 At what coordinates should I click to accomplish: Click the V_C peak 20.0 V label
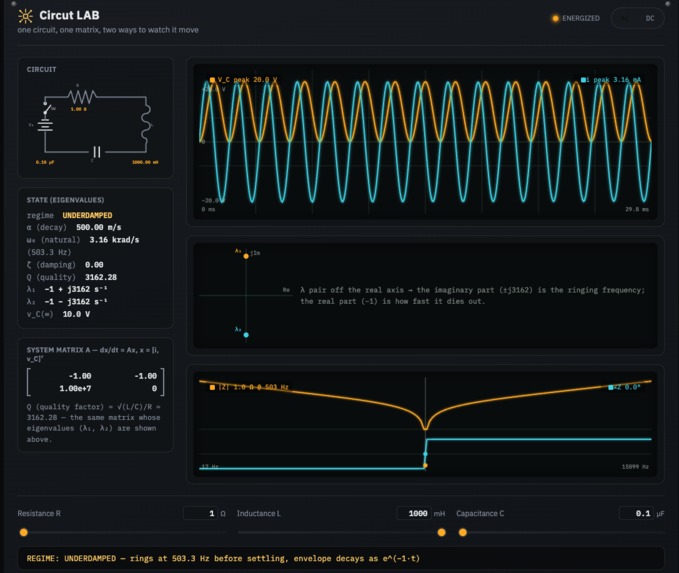[247, 80]
